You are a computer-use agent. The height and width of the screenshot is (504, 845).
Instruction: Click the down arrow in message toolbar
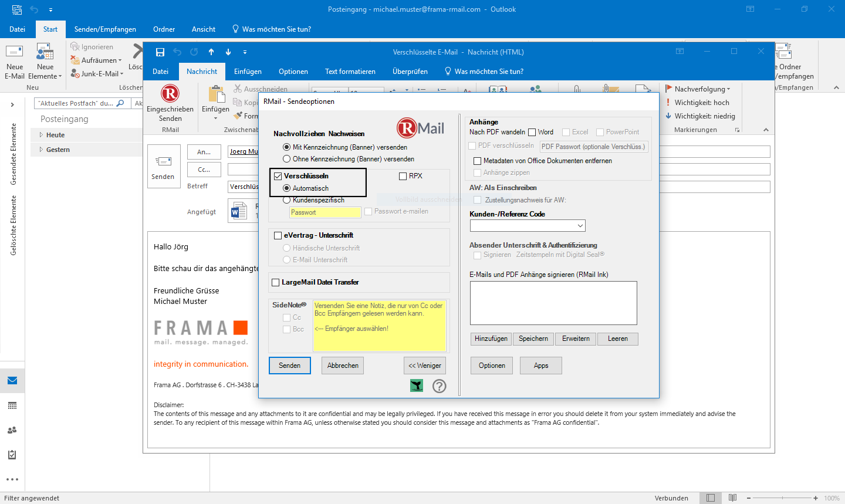[x=228, y=52]
